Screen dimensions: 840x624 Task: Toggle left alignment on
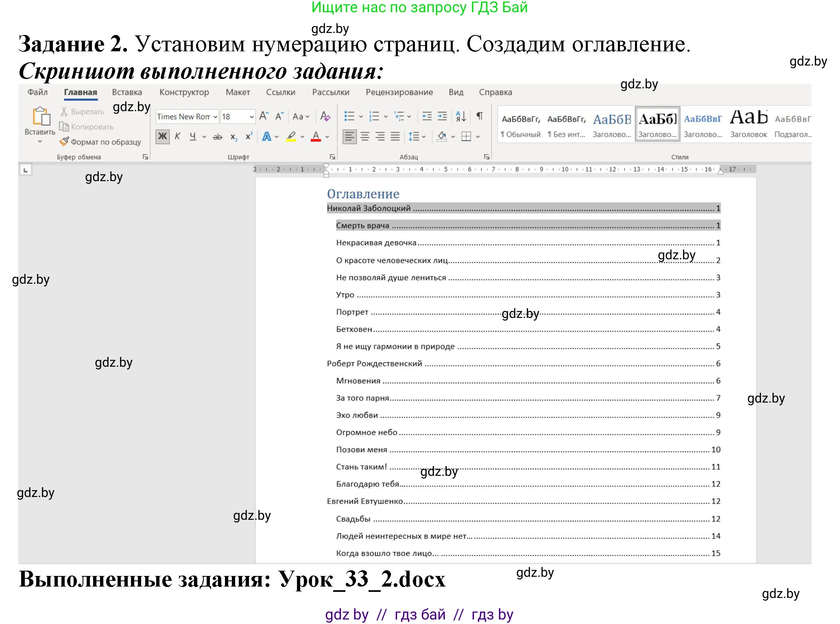pyautogui.click(x=350, y=137)
